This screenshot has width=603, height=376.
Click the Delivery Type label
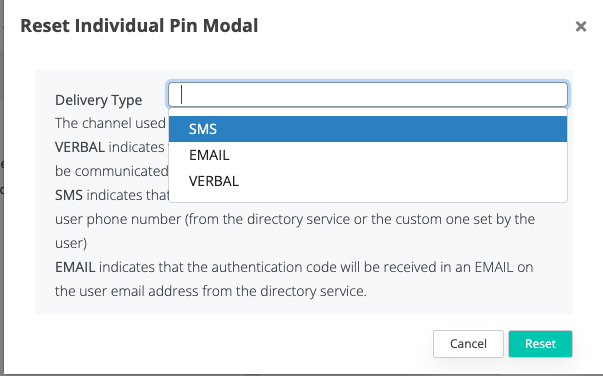pos(98,100)
